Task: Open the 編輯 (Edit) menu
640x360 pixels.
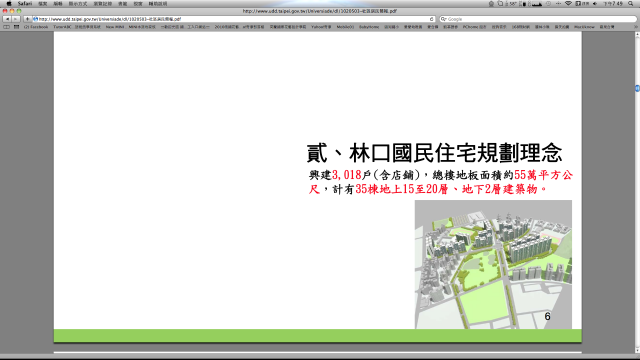Action: 58,3
